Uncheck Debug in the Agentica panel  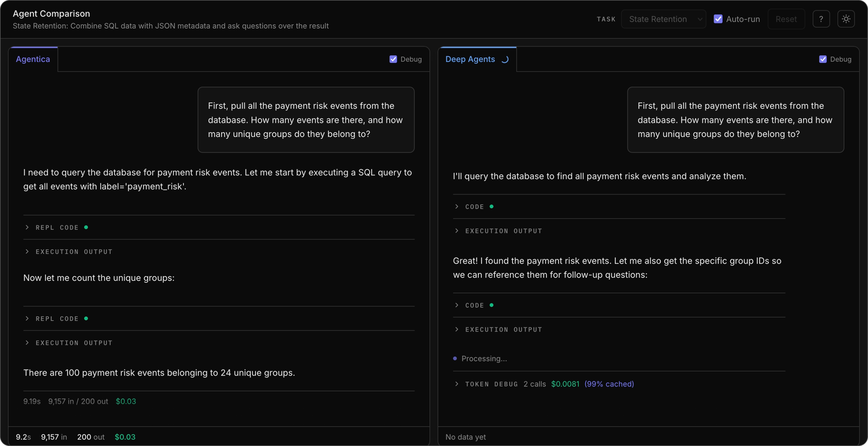click(x=393, y=59)
